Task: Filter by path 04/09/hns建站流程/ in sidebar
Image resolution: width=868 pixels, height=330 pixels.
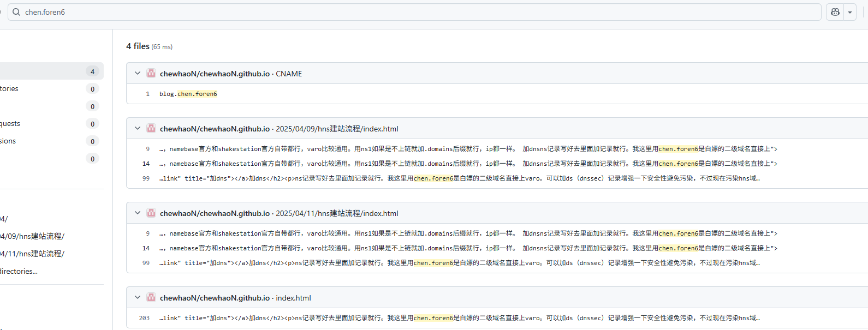Action: [33, 236]
